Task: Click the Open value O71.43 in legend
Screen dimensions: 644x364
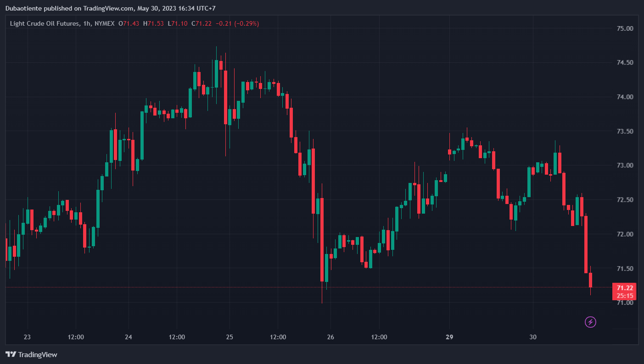Action: tap(129, 23)
